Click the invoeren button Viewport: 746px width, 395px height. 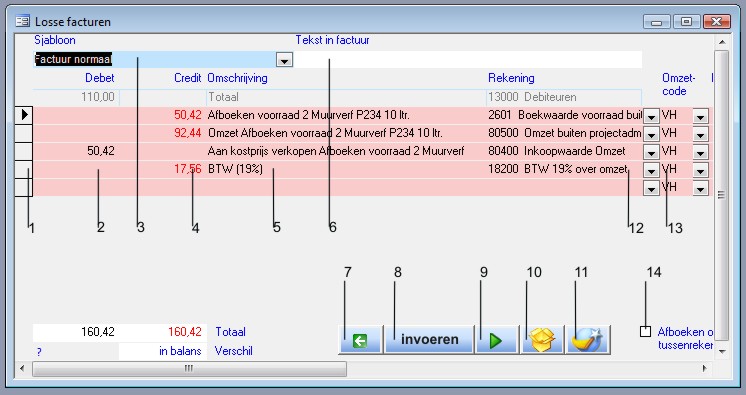coord(429,340)
